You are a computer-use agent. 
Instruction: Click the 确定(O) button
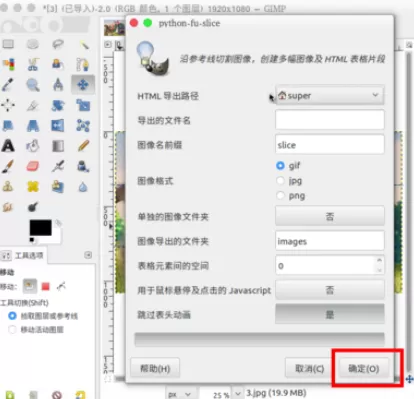(x=364, y=368)
